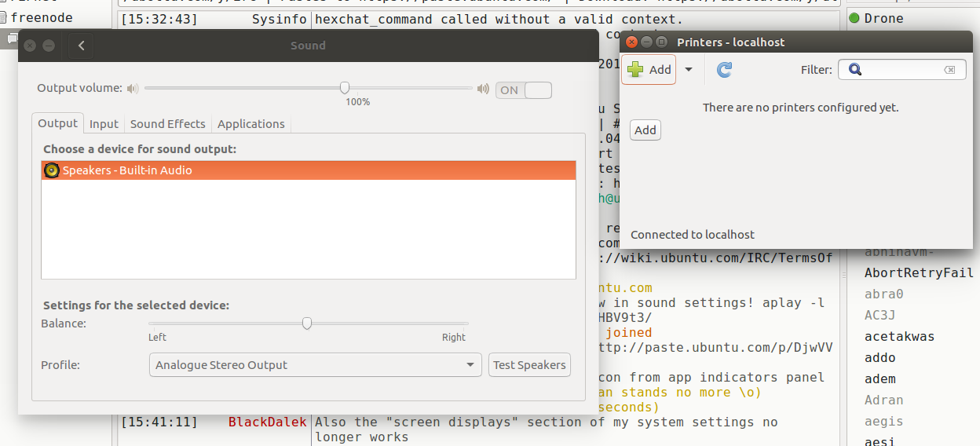Click the Balance slider handle
Image resolution: width=980 pixels, height=446 pixels.
pos(307,323)
